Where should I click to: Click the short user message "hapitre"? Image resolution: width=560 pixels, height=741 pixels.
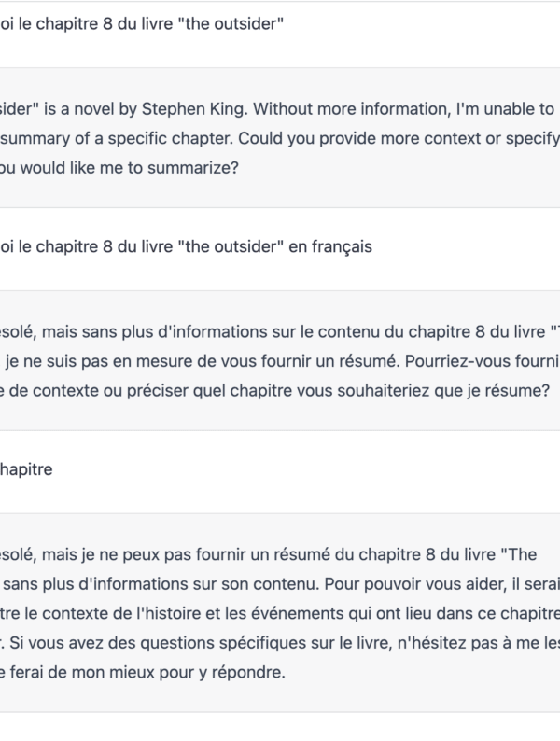coord(26,470)
